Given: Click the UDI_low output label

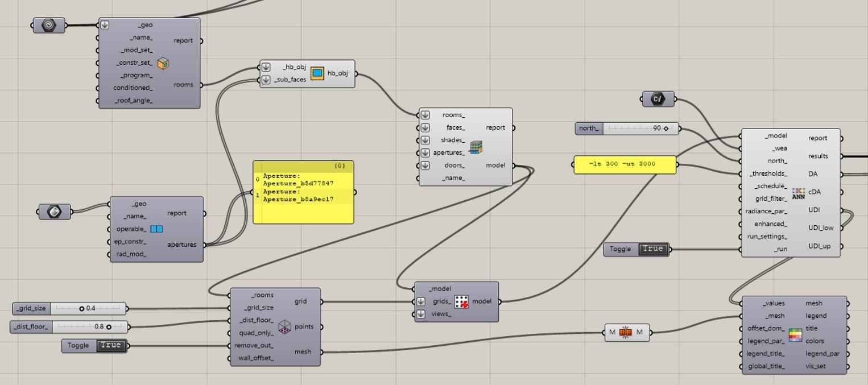Looking at the screenshot, I should [821, 228].
